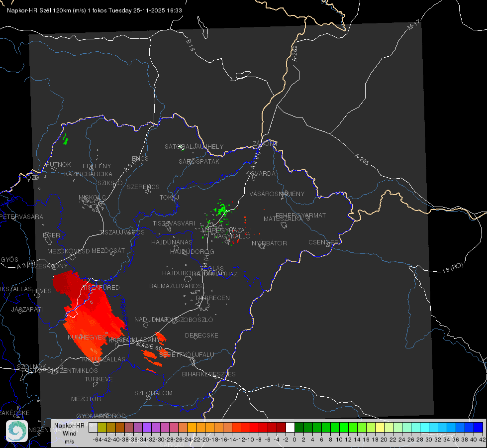Click the MISKOLC city label
The image size is (487, 448).
coord(92,198)
